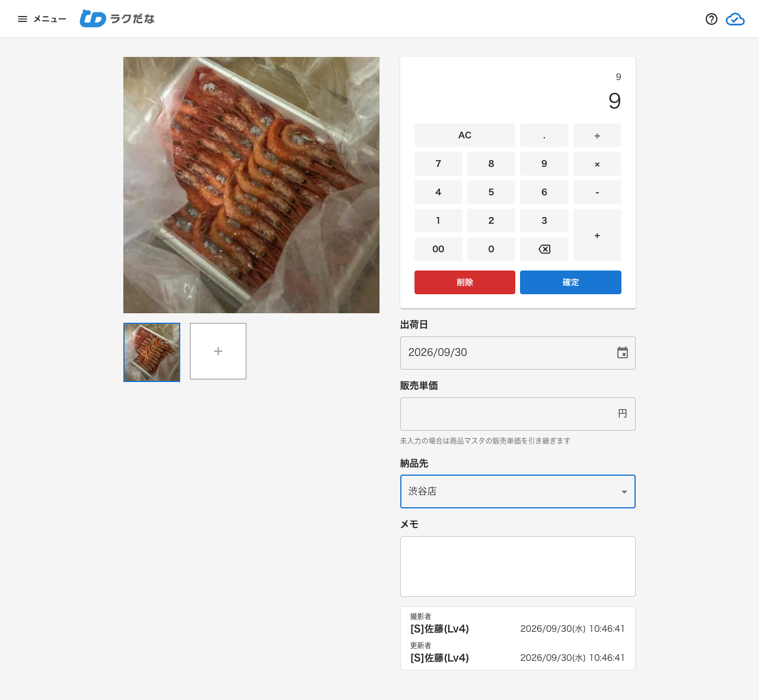
Task: Tap the backspace key on calculator
Action: tap(544, 249)
